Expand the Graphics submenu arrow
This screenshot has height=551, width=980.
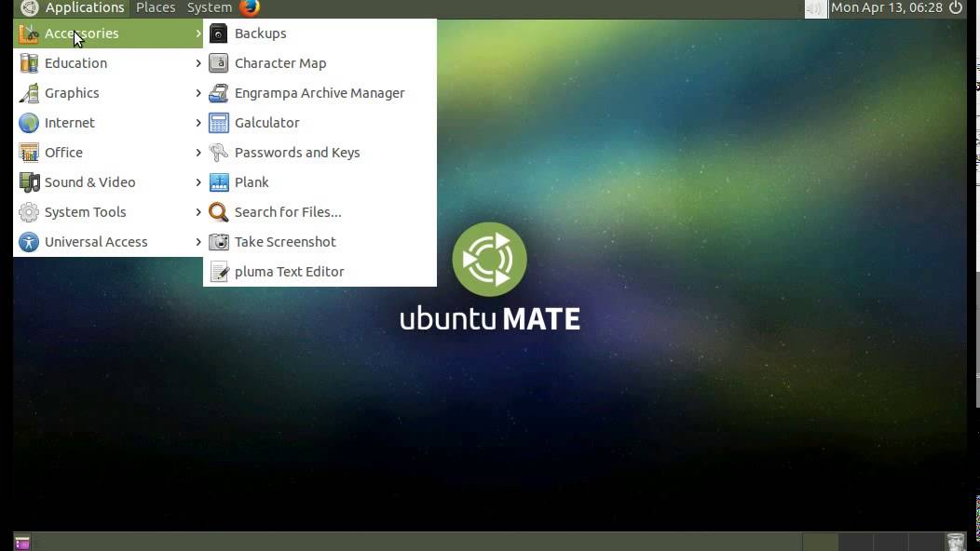click(198, 93)
